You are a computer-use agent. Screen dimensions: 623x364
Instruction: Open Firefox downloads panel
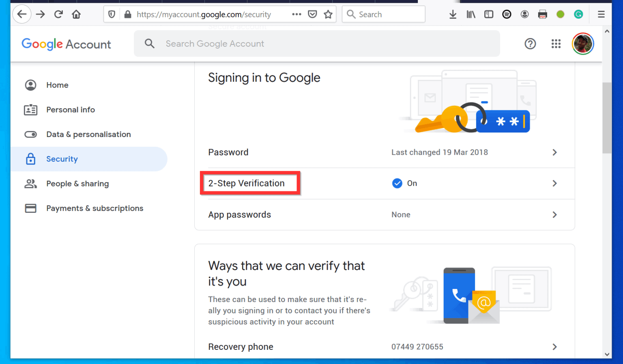coord(453,14)
